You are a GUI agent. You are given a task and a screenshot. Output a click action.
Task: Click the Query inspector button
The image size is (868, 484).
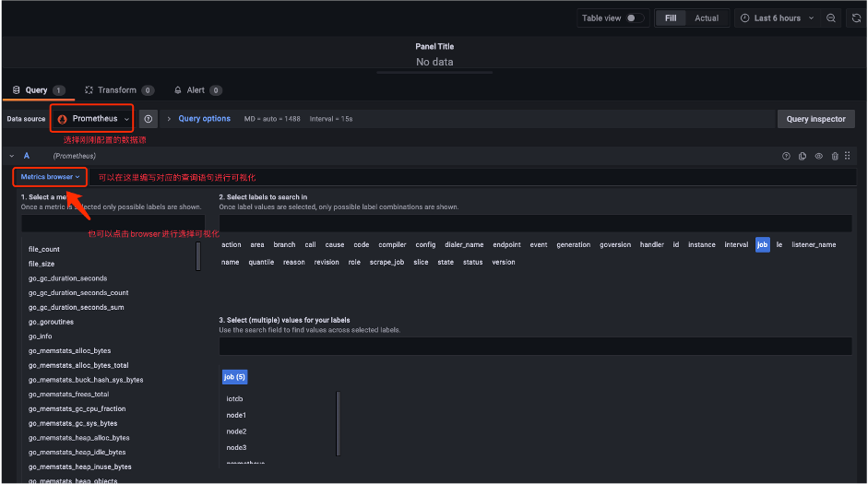[x=815, y=119]
